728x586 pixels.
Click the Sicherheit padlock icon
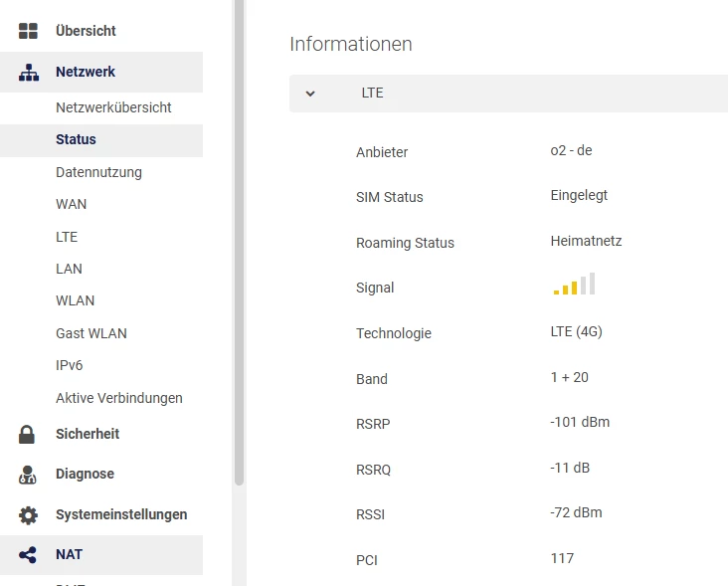pyautogui.click(x=28, y=434)
